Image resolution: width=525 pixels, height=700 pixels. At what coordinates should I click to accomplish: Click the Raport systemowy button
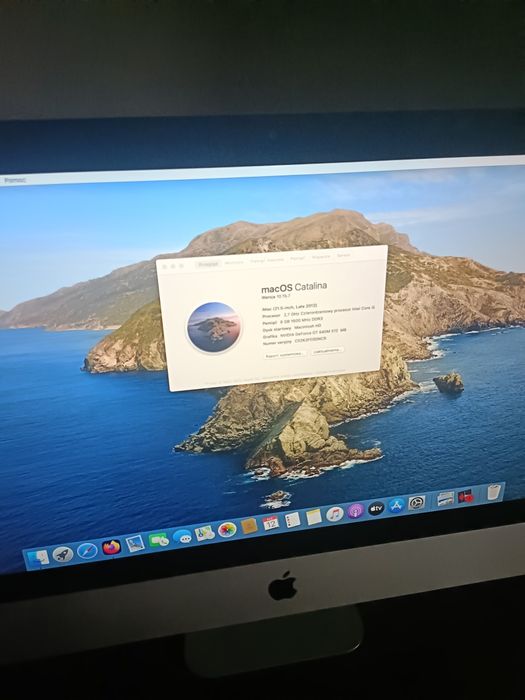[x=285, y=355]
